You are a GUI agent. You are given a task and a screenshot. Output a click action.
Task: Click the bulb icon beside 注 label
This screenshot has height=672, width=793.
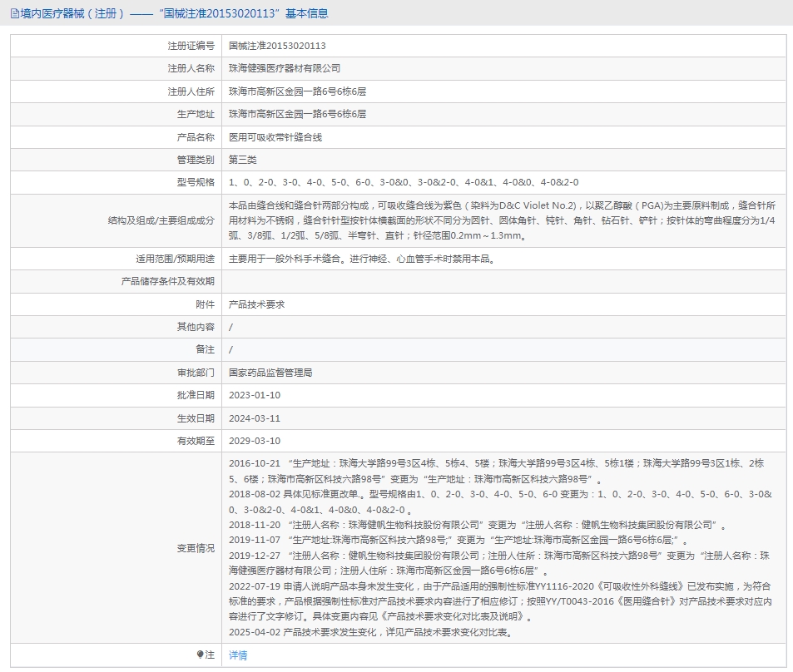pyautogui.click(x=201, y=655)
